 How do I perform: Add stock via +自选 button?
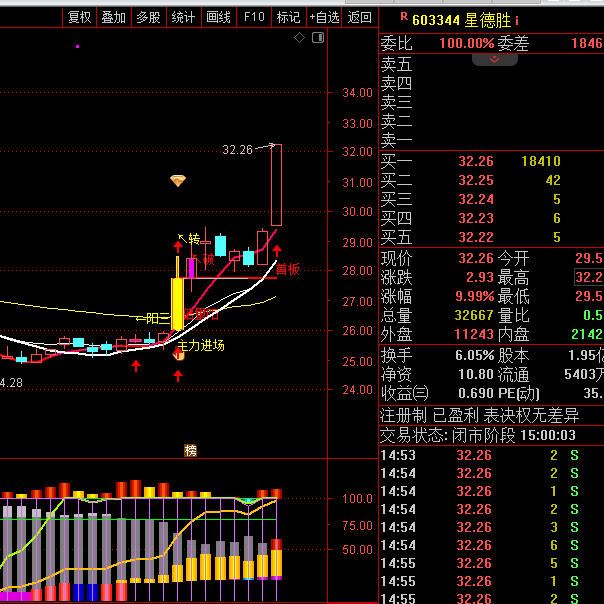click(324, 17)
